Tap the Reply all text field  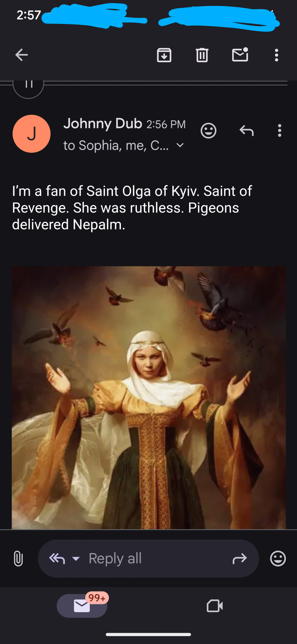[x=148, y=558]
